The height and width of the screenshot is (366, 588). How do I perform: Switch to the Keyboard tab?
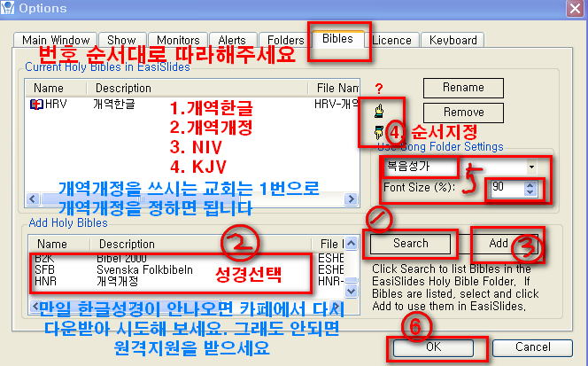[453, 40]
